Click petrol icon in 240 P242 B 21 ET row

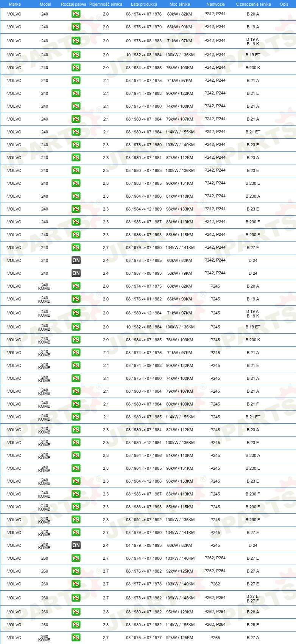(x=76, y=132)
